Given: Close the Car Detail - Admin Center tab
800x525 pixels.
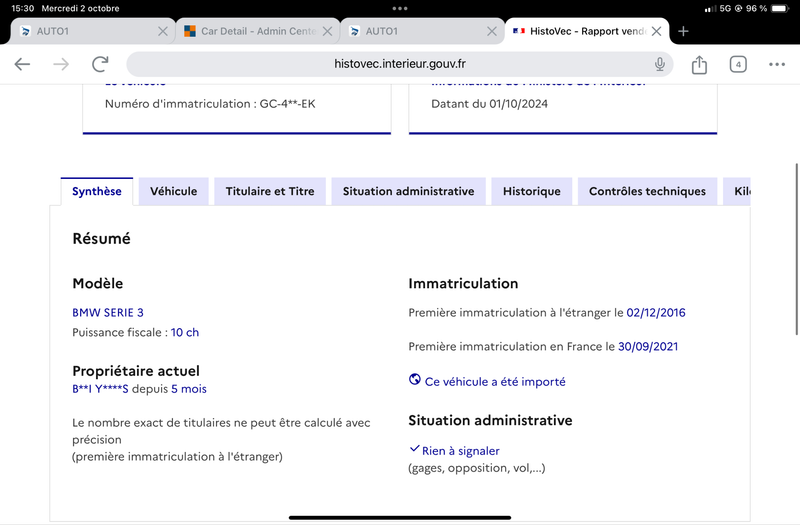Looking at the screenshot, I should (x=328, y=31).
